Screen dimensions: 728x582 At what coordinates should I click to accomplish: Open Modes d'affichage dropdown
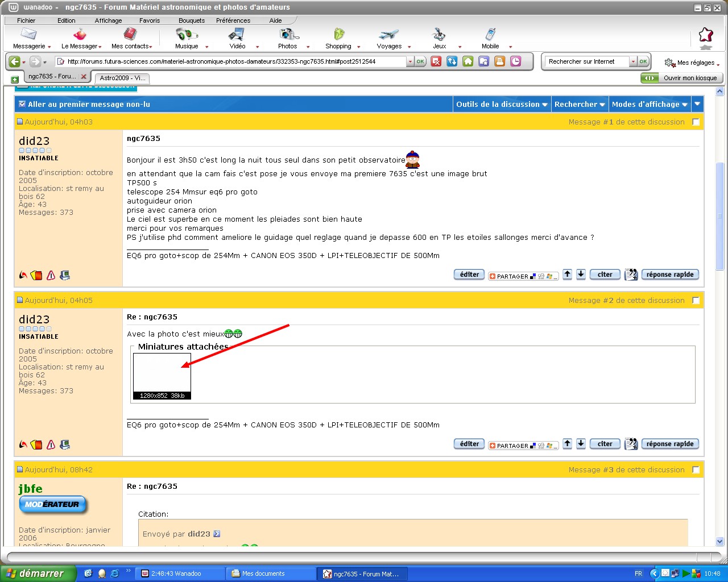650,105
